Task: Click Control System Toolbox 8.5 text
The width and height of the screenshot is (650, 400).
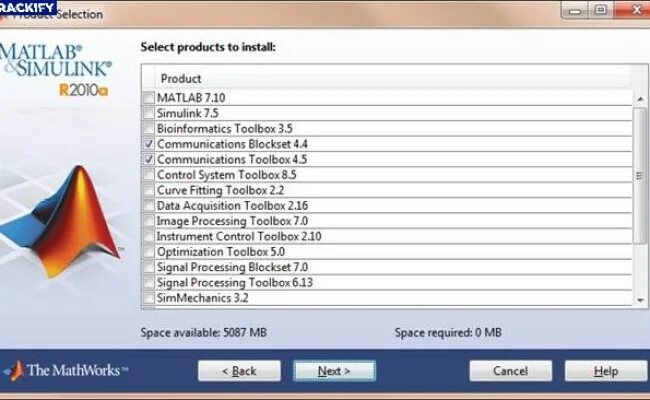Action: click(227, 175)
